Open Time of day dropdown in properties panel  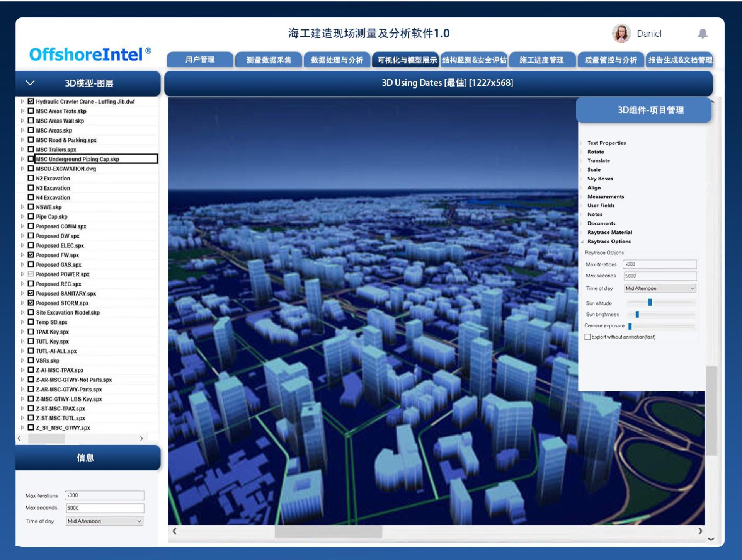(x=660, y=288)
